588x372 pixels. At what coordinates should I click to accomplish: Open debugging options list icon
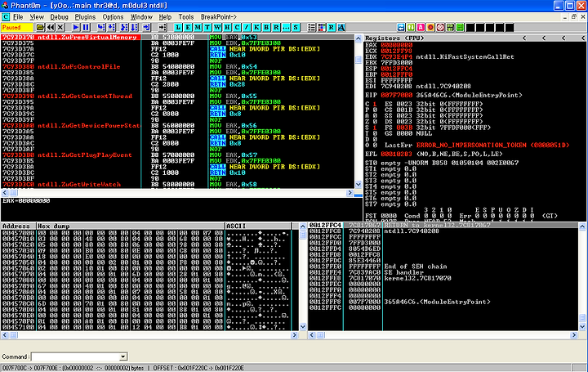312,28
